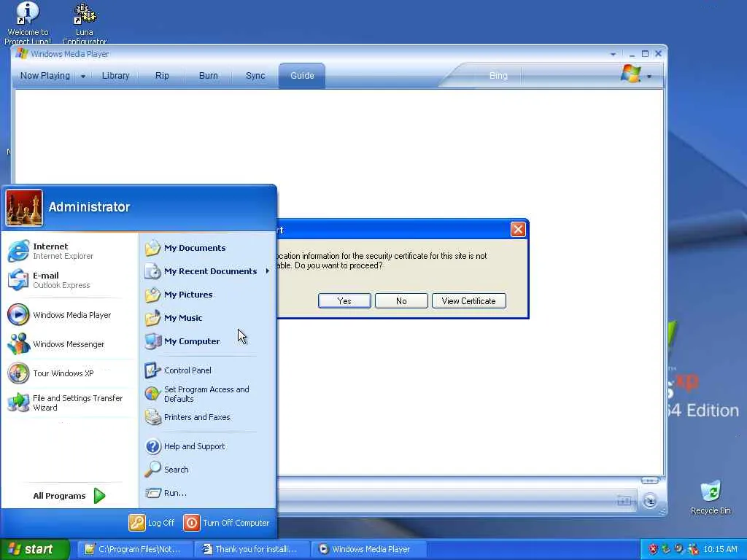Close the security alert dialog

pos(518,230)
